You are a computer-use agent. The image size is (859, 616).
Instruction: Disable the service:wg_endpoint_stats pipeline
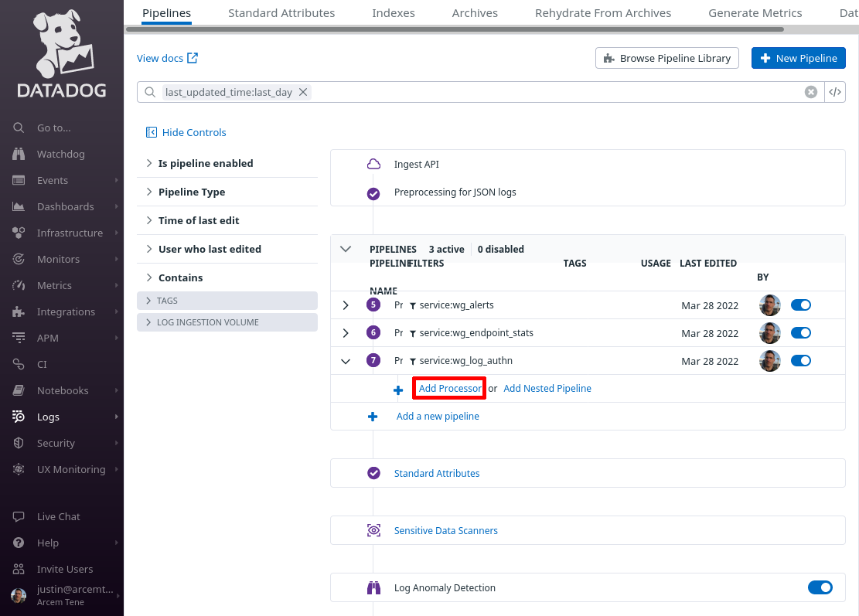[801, 333]
